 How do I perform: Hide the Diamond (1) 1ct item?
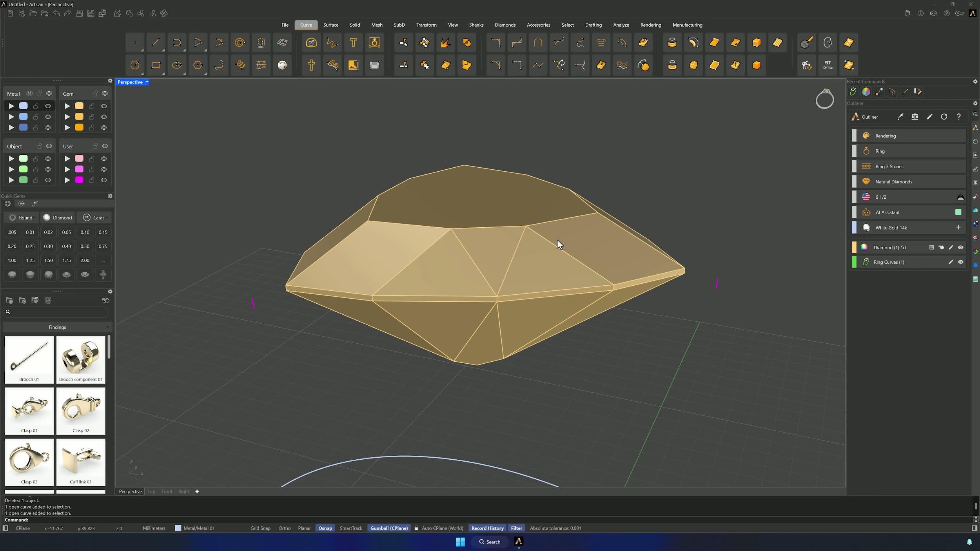coord(960,248)
